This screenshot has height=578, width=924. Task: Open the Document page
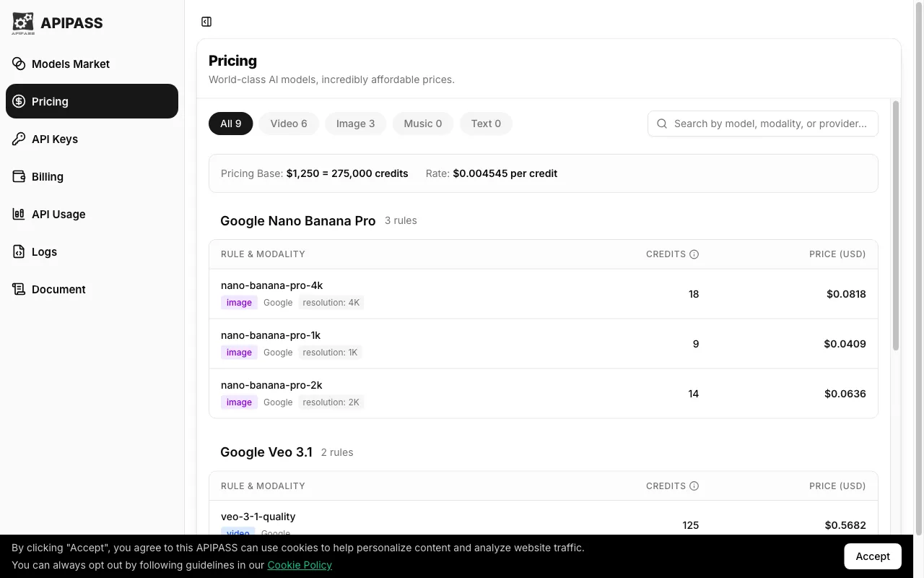[92, 289]
